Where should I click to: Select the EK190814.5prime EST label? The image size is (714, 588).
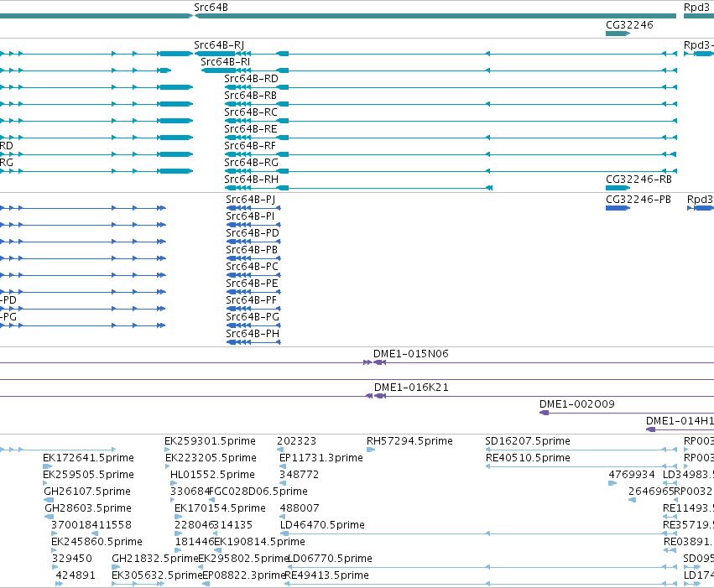tap(259, 542)
